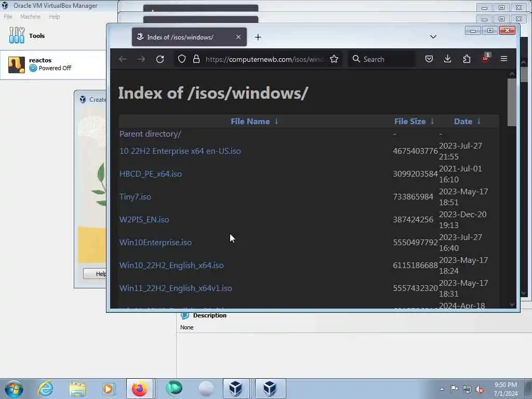
Task: Switch to Firefox on the taskbar
Action: coord(139,389)
